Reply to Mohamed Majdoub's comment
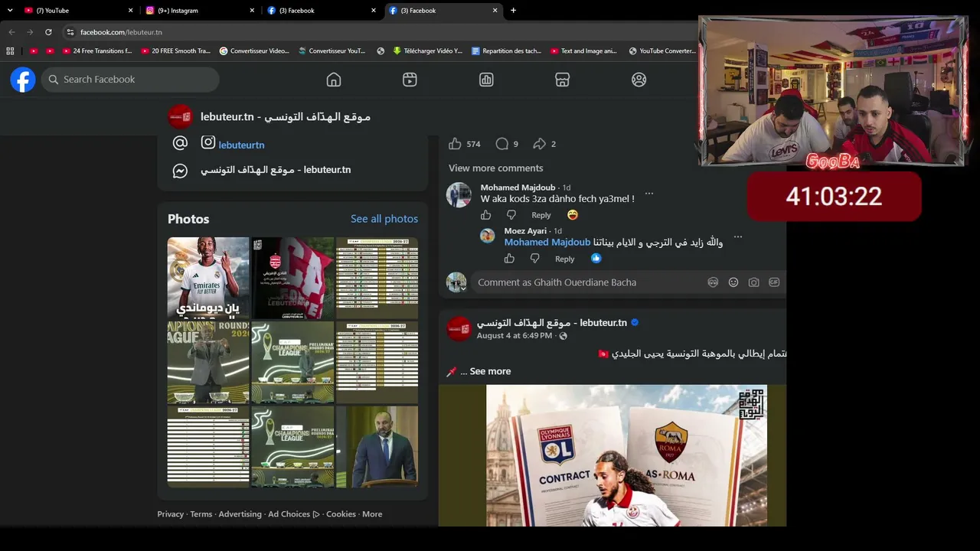Image resolution: width=980 pixels, height=551 pixels. [x=541, y=215]
